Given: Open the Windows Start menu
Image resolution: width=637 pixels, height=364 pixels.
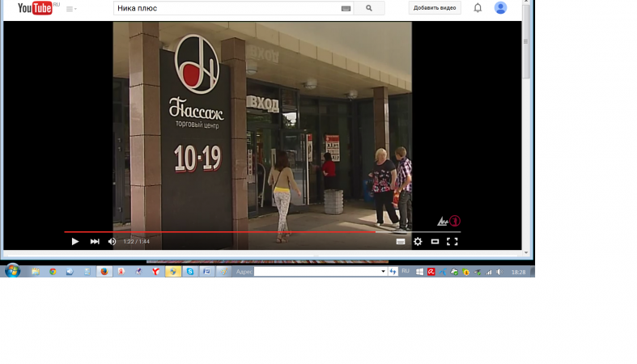Looking at the screenshot, I should [12, 271].
